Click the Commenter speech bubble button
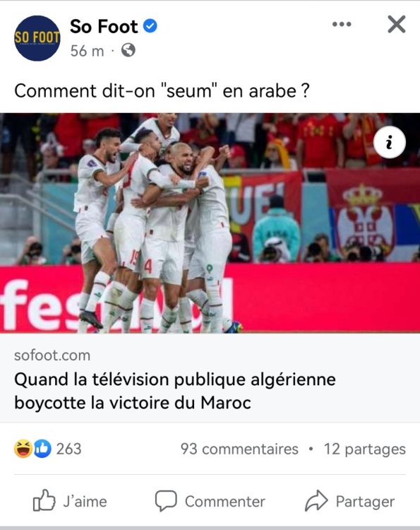The image size is (420, 530). pyautogui.click(x=210, y=501)
